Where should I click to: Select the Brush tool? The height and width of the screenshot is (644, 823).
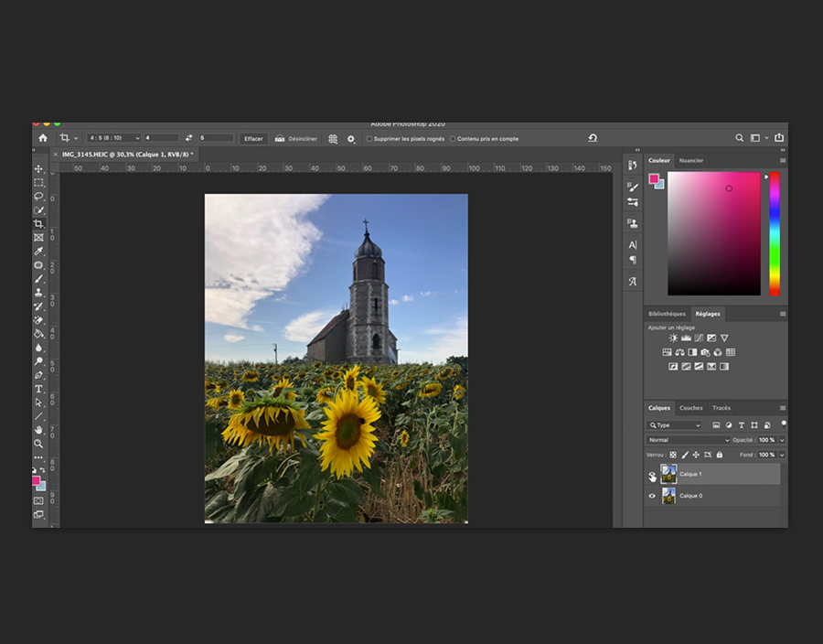tap(38, 279)
